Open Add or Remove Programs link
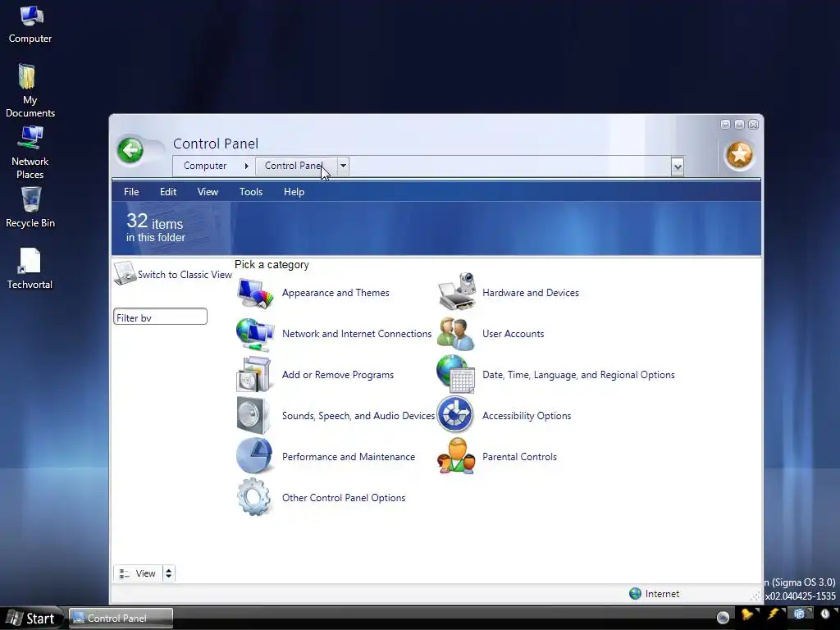Viewport: 840px width, 630px height. coord(338,375)
